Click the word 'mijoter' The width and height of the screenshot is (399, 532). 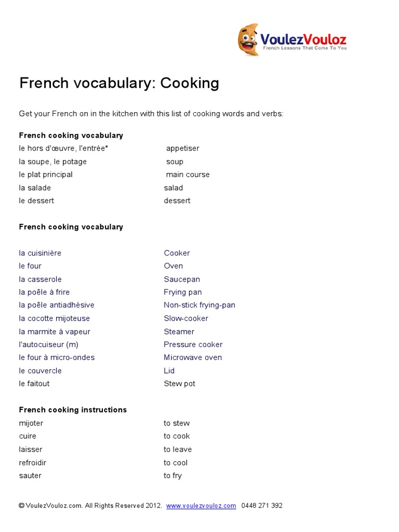point(31,423)
